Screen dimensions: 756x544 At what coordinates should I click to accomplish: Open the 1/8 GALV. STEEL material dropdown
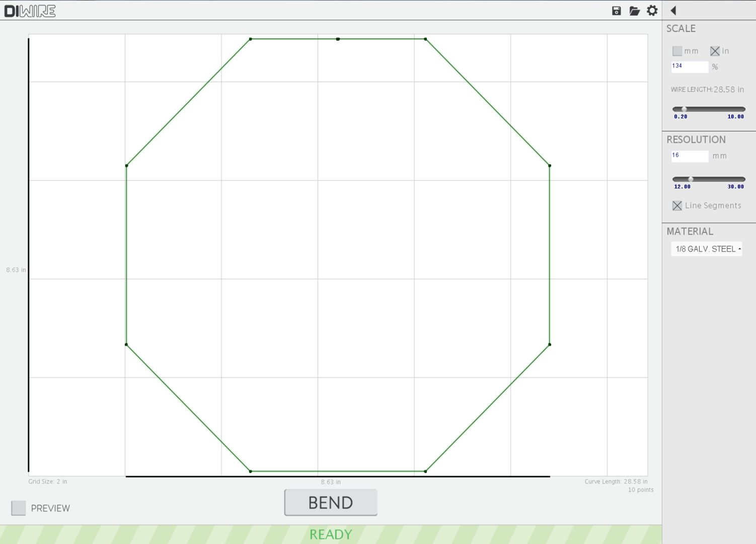707,249
